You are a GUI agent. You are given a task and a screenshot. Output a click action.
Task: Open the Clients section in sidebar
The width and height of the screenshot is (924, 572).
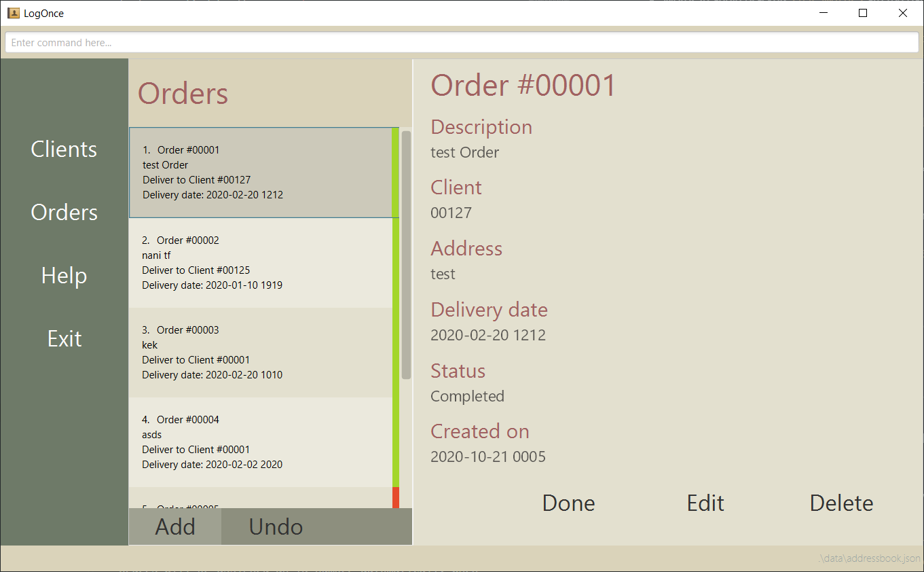point(64,149)
